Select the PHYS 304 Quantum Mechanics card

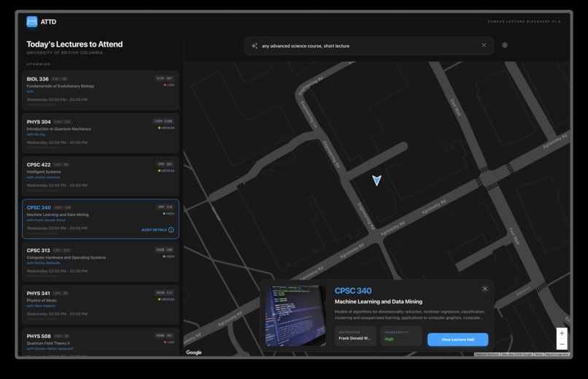point(101,133)
